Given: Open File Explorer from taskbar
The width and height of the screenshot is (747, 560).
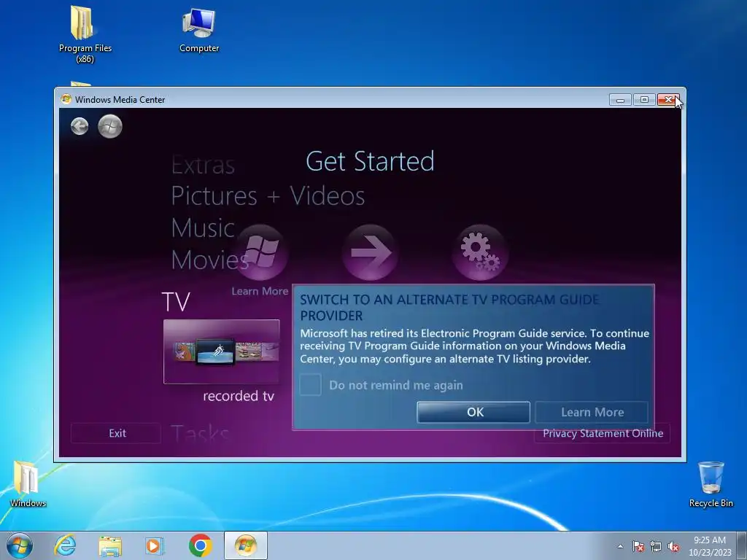Looking at the screenshot, I should pos(110,545).
